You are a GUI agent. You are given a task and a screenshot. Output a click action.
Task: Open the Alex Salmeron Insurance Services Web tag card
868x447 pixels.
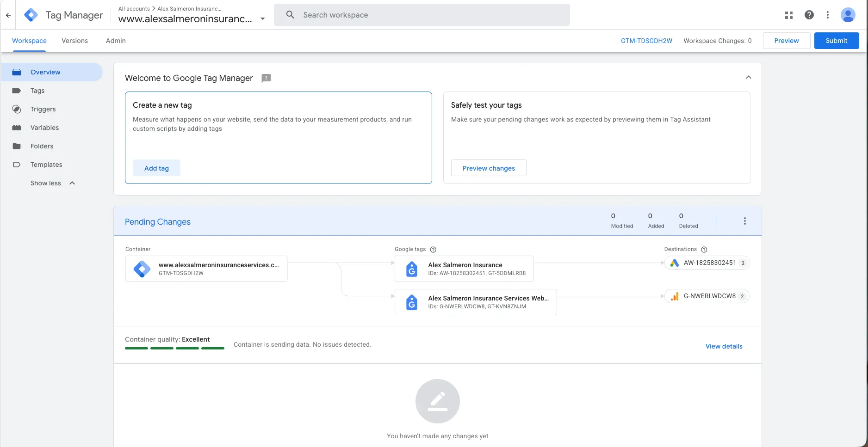pos(476,302)
